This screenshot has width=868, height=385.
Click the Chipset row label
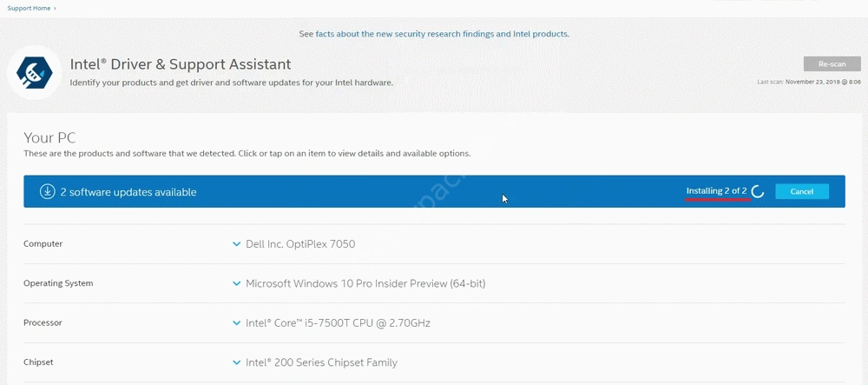pos(38,362)
